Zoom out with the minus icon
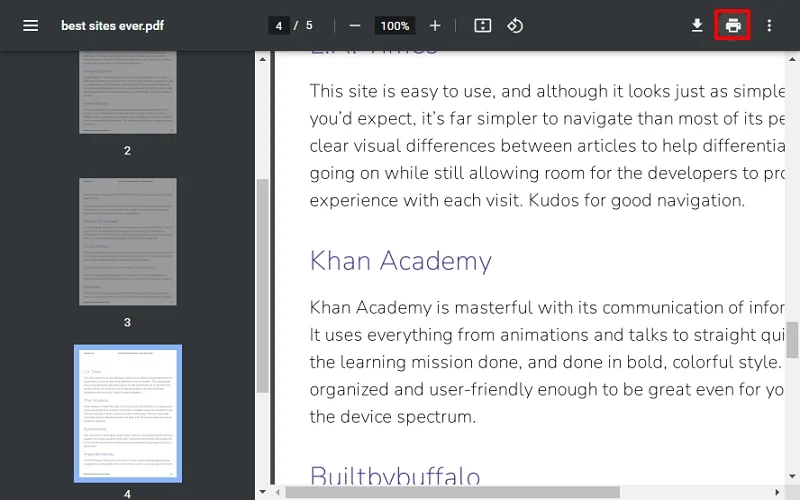The width and height of the screenshot is (800, 500). (x=355, y=25)
